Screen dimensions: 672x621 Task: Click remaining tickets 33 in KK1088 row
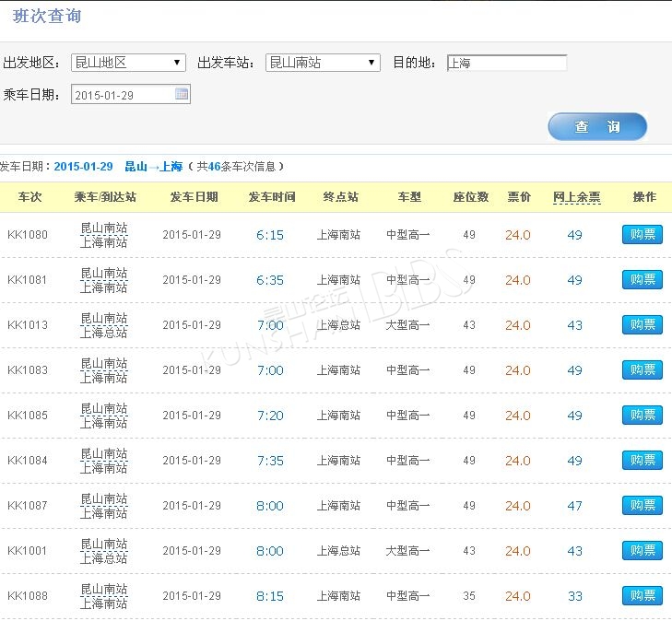(x=574, y=596)
